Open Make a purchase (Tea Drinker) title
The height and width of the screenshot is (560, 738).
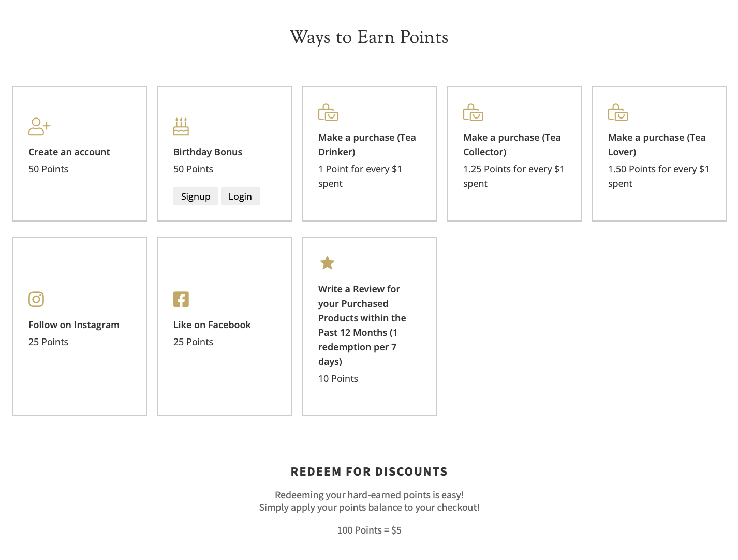click(x=367, y=145)
